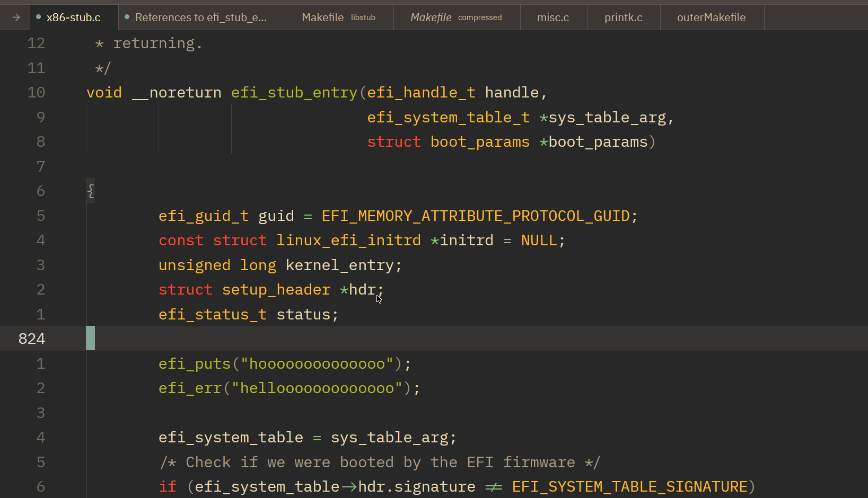Image resolution: width=868 pixels, height=498 pixels.
Task: Click the *boot_params pointer parameter
Action: (594, 142)
